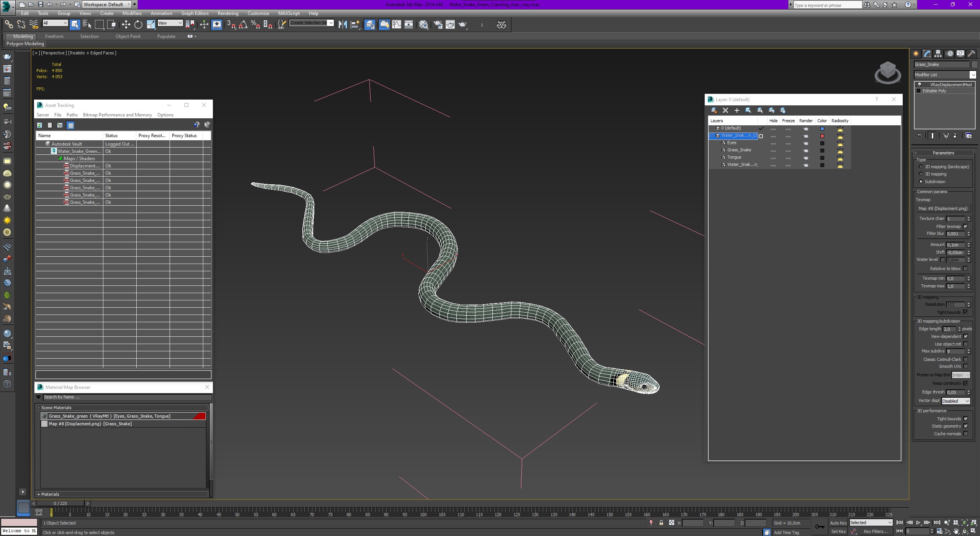The image size is (980, 536).
Task: Open the Modifiers menu
Action: click(x=132, y=13)
